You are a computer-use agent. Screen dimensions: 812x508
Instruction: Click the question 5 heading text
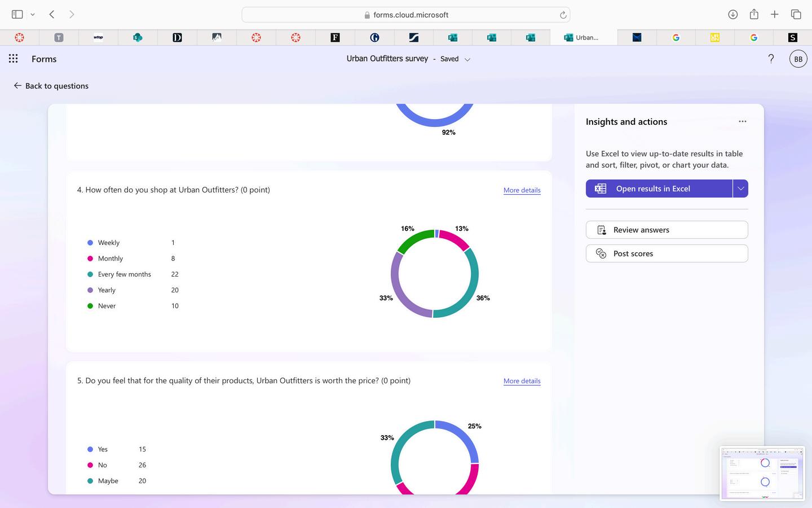click(x=244, y=380)
